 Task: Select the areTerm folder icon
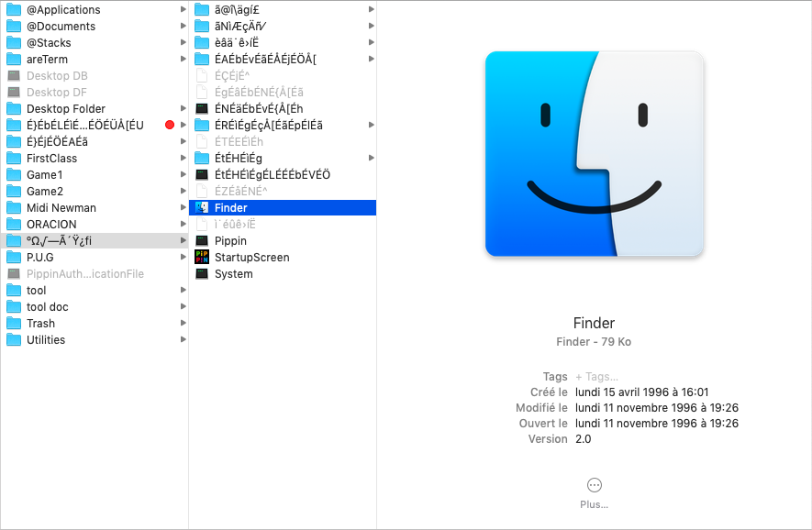click(x=14, y=59)
